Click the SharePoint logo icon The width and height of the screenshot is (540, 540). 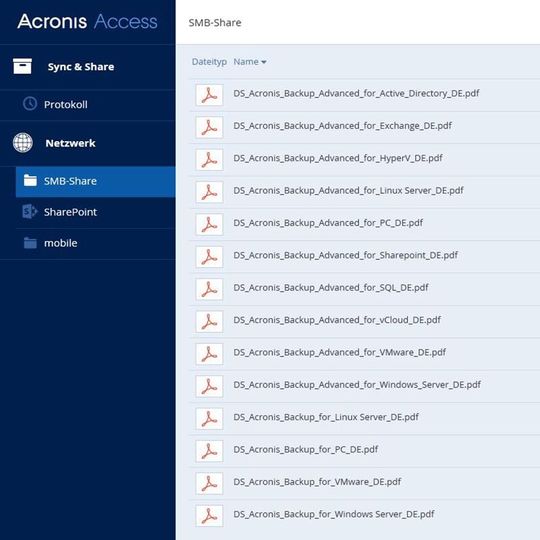coord(30,211)
